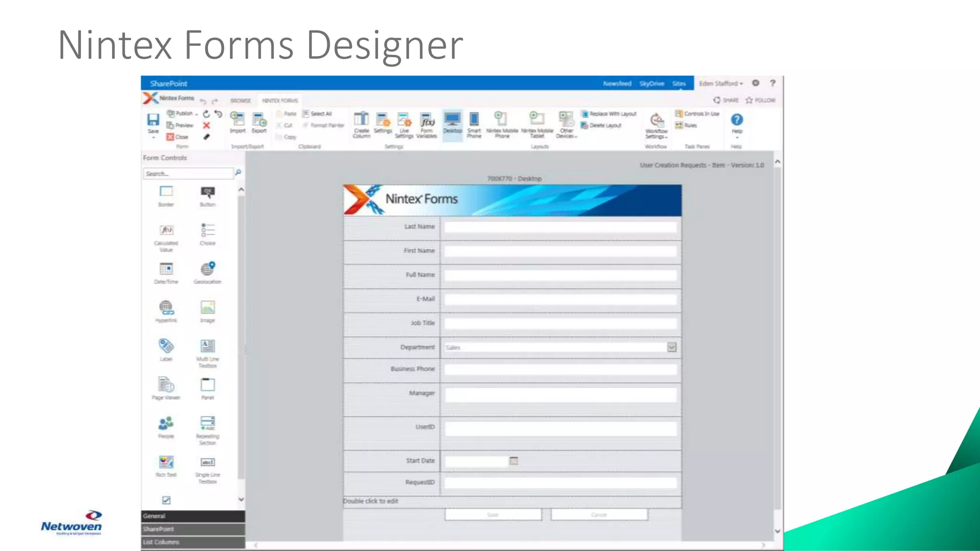Select the Button control
The height and width of the screenshot is (551, 980).
pos(208,196)
